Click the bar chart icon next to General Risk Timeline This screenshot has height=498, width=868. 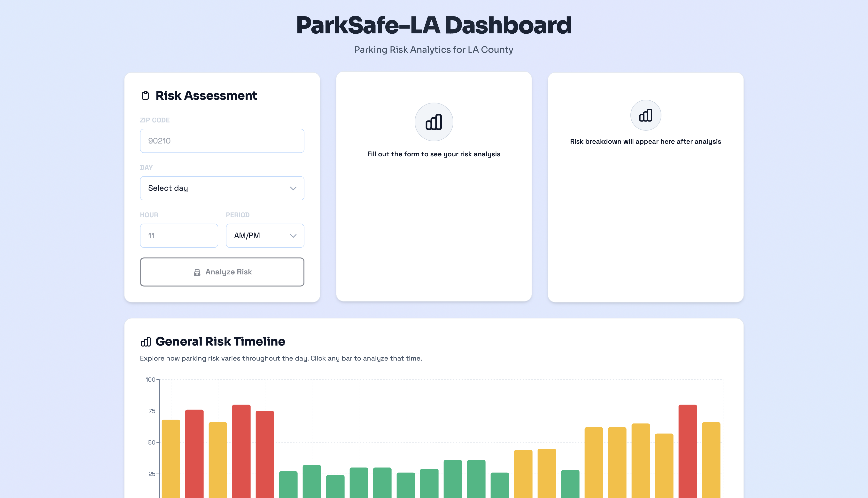click(x=146, y=341)
